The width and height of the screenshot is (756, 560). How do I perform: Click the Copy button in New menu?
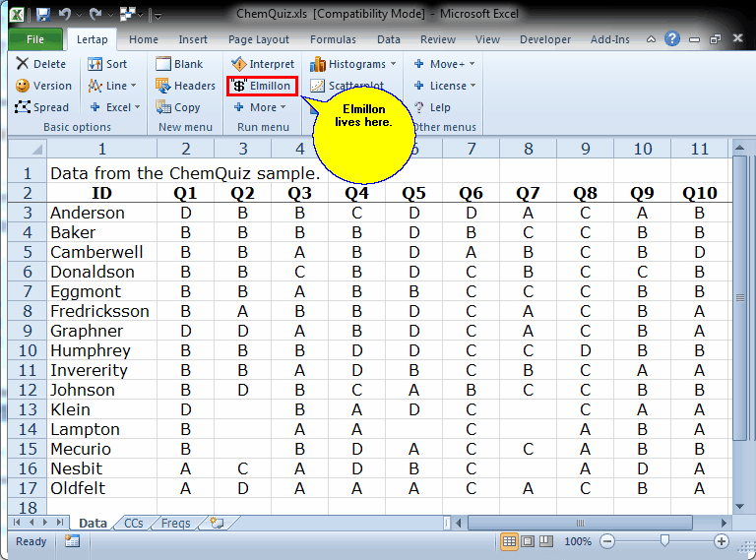tap(178, 107)
